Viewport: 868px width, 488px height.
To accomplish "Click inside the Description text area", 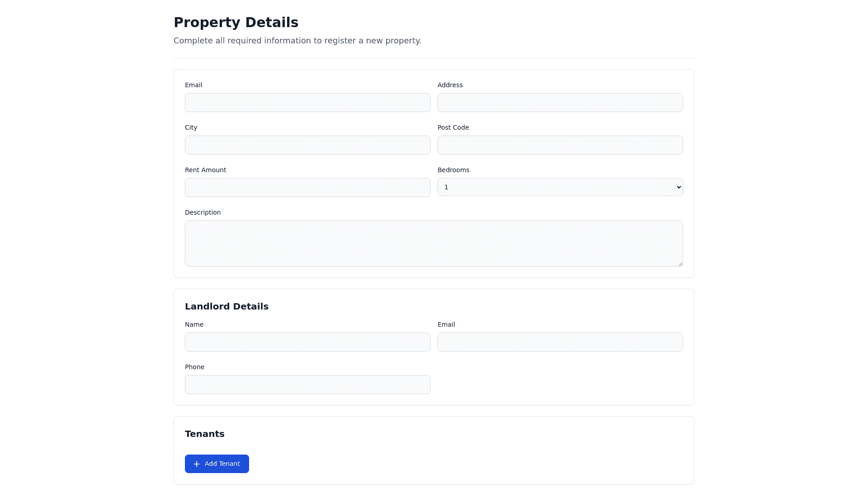I will coord(434,243).
